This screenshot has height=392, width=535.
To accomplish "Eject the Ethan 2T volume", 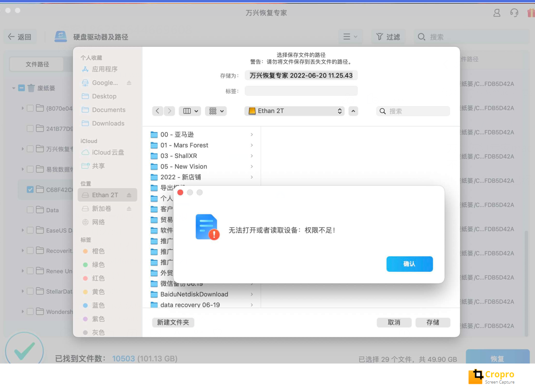I will pos(129,195).
